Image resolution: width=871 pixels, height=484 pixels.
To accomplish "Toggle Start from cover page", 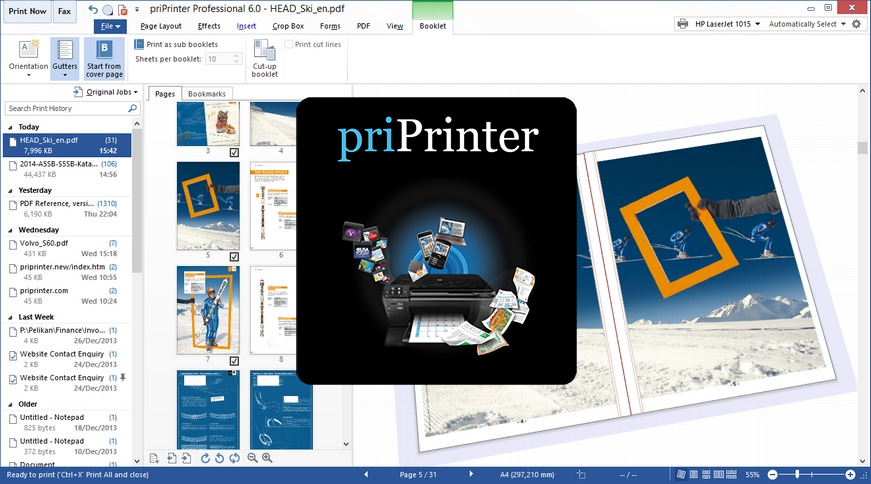I will [x=104, y=58].
